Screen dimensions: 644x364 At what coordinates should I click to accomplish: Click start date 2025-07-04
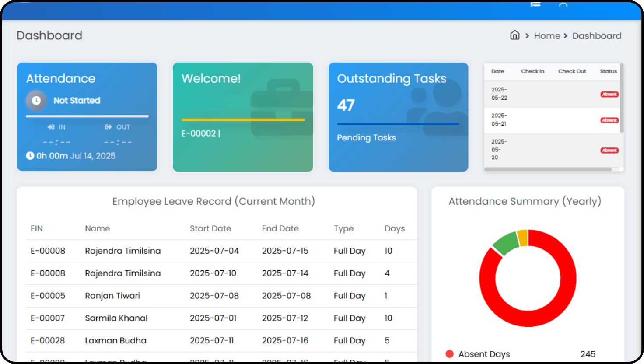tap(214, 251)
